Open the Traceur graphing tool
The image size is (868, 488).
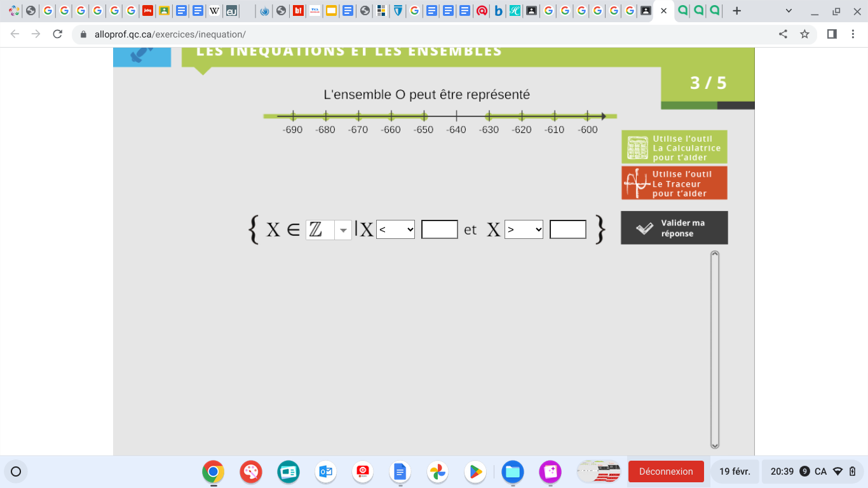[674, 183]
